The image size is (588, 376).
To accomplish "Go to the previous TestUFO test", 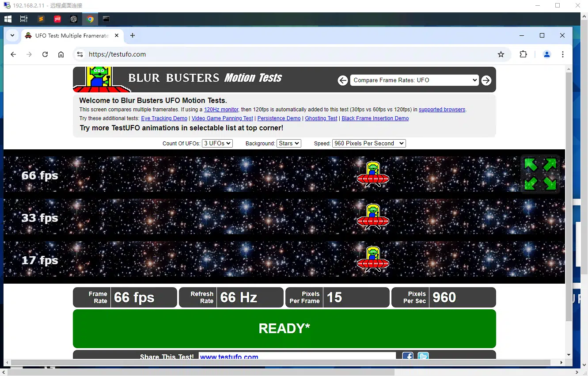I will [343, 80].
